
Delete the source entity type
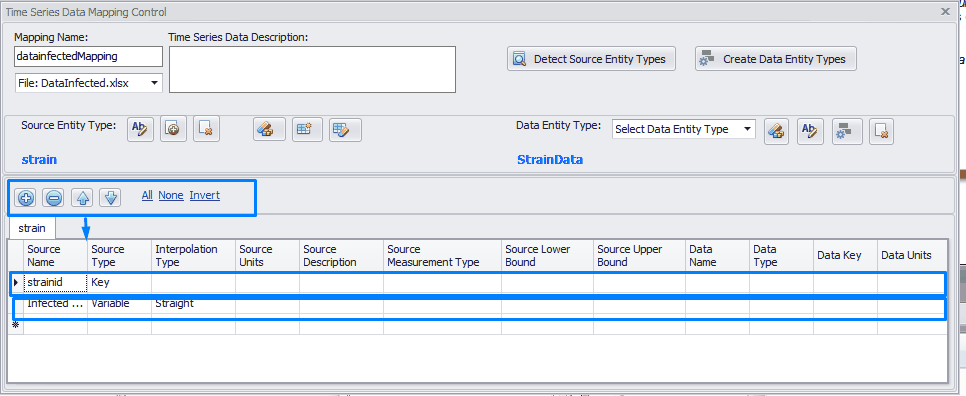click(x=206, y=129)
